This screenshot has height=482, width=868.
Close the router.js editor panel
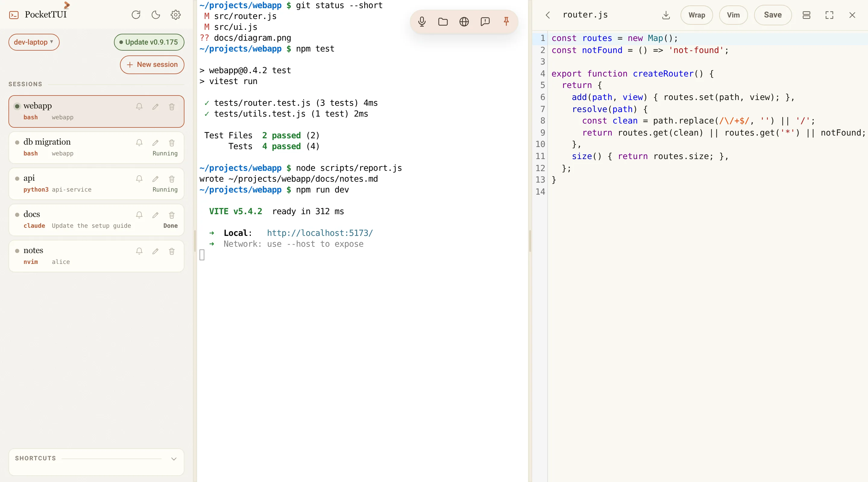852,15
